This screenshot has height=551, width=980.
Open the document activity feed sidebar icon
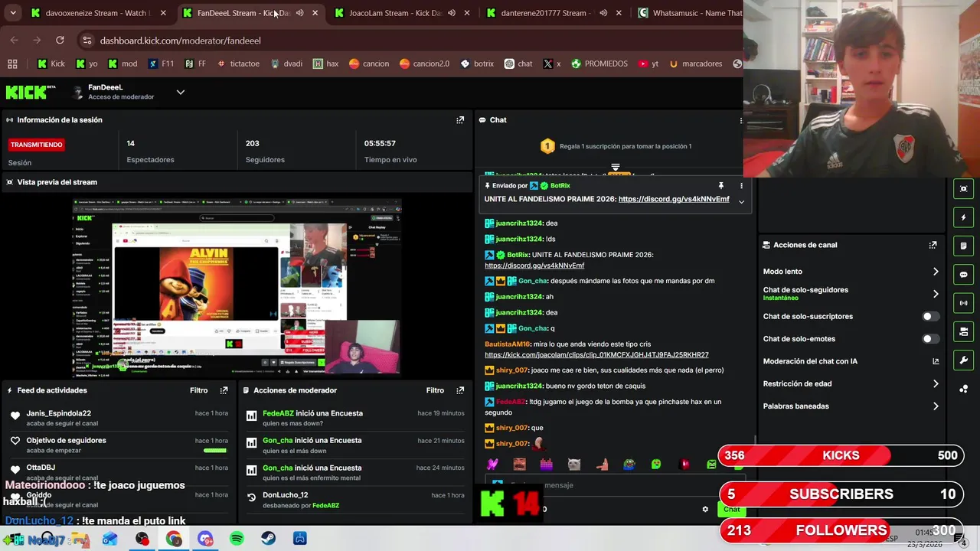click(x=963, y=246)
